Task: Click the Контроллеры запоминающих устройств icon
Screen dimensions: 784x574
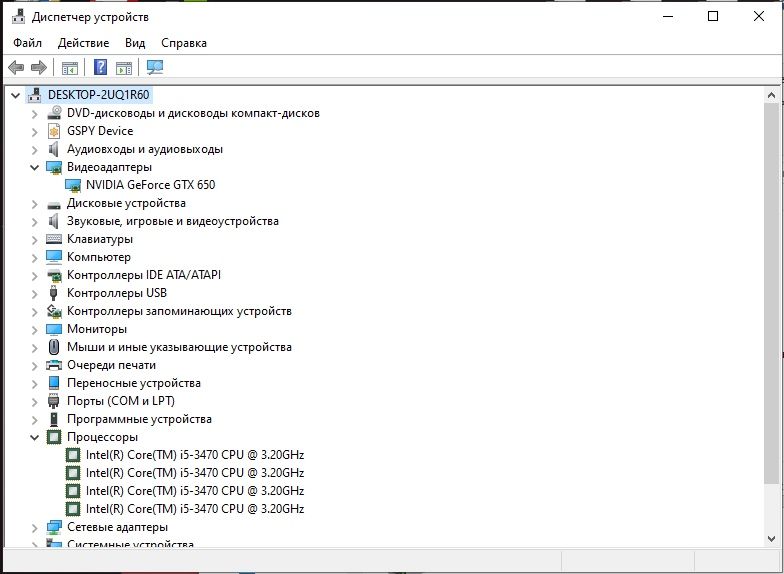Action: 54,311
